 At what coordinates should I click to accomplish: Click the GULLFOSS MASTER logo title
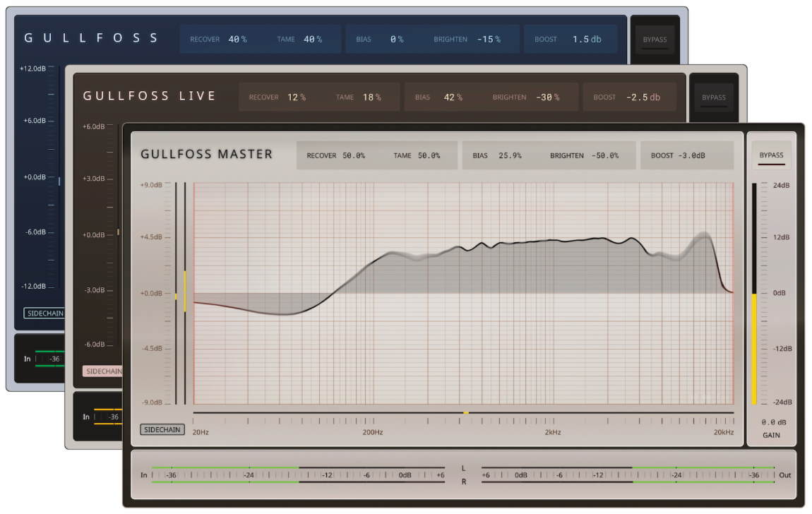click(x=206, y=154)
